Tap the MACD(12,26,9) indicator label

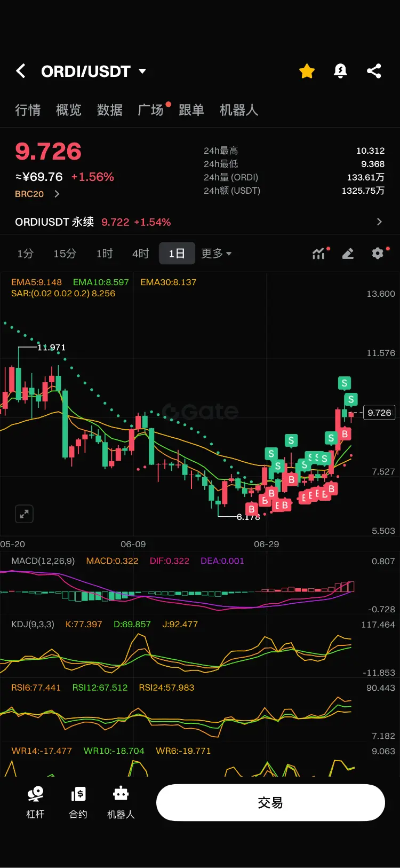tap(43, 561)
